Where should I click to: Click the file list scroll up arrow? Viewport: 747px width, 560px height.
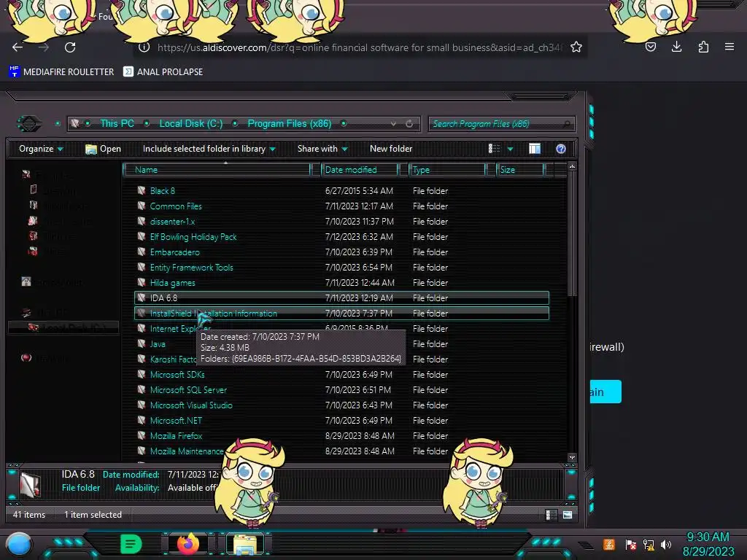(x=572, y=167)
